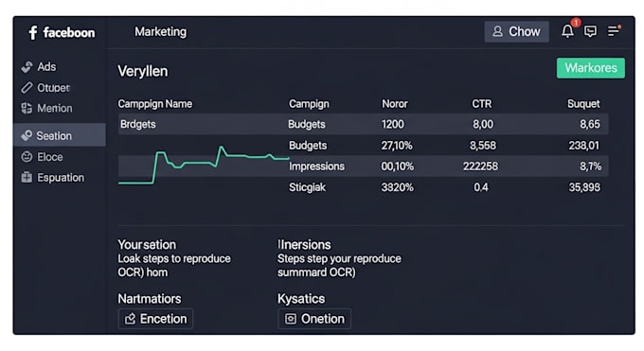Click the CTR column header
The image size is (644, 351).
tap(482, 104)
